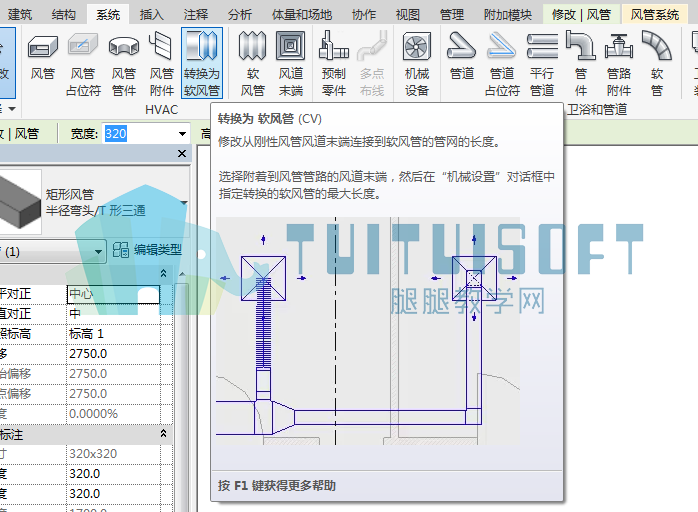698x512 pixels.
Task: Activate 转换为软风管 convert to flex duct
Action: pyautogui.click(x=202, y=62)
